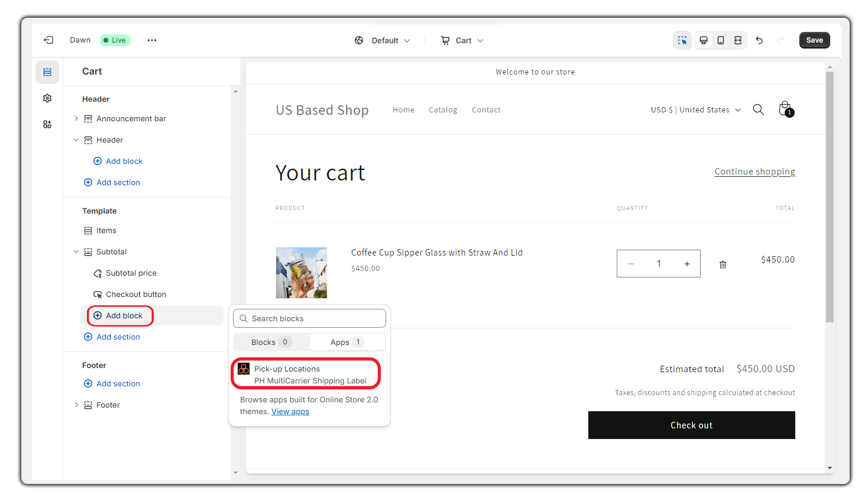This screenshot has height=497, width=868.
Task: Delete cart item with trash icon
Action: pyautogui.click(x=723, y=264)
